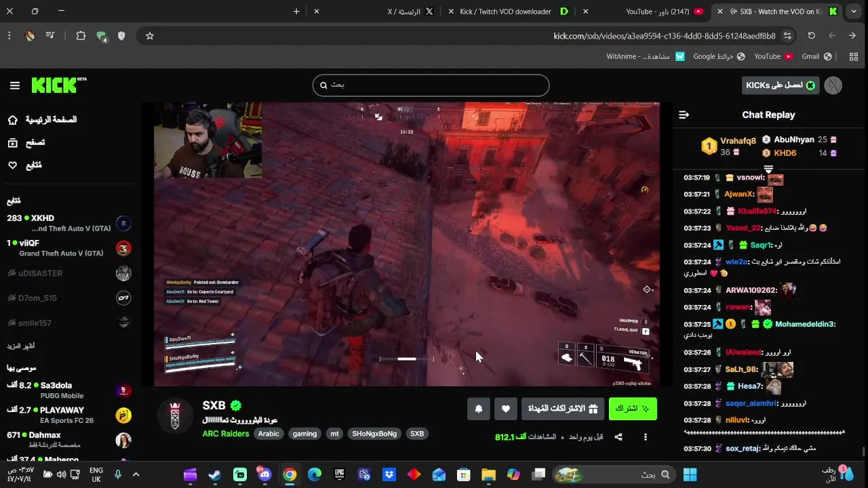Click the green Subscribe button
The height and width of the screenshot is (488, 868).
coord(633,409)
